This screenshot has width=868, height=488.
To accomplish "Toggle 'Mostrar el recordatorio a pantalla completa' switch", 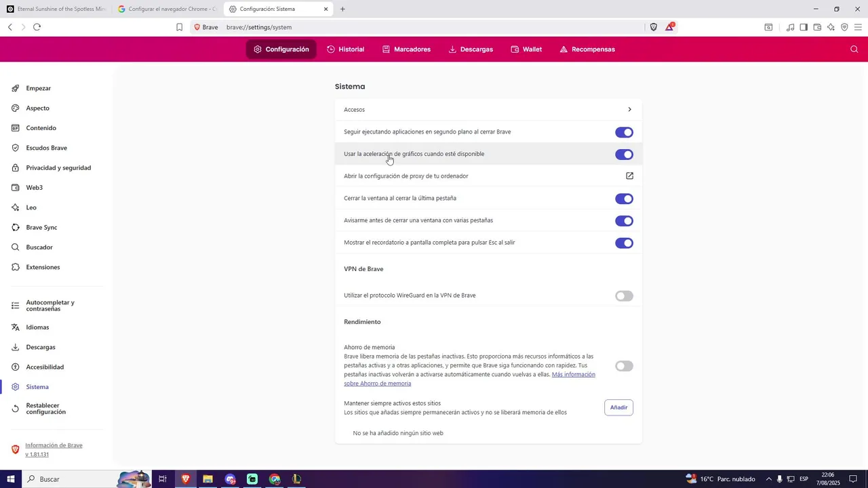I will click(624, 243).
